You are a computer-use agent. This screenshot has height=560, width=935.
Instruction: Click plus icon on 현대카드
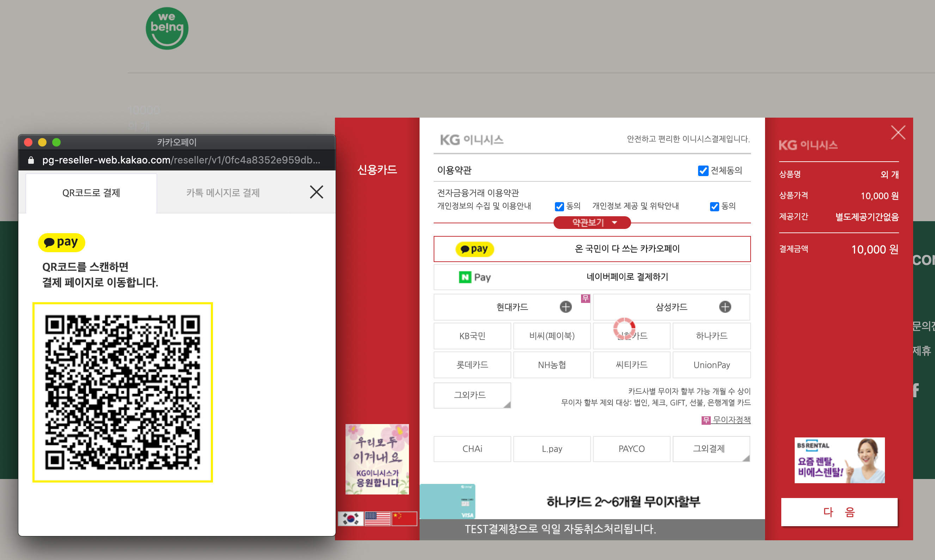coord(565,307)
